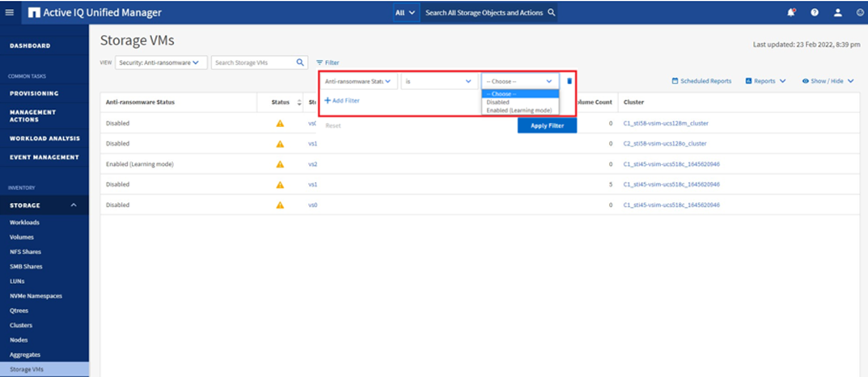Image resolution: width=868 pixels, height=377 pixels.
Task: Click the search magnifier in top bar
Action: pyautogui.click(x=552, y=13)
